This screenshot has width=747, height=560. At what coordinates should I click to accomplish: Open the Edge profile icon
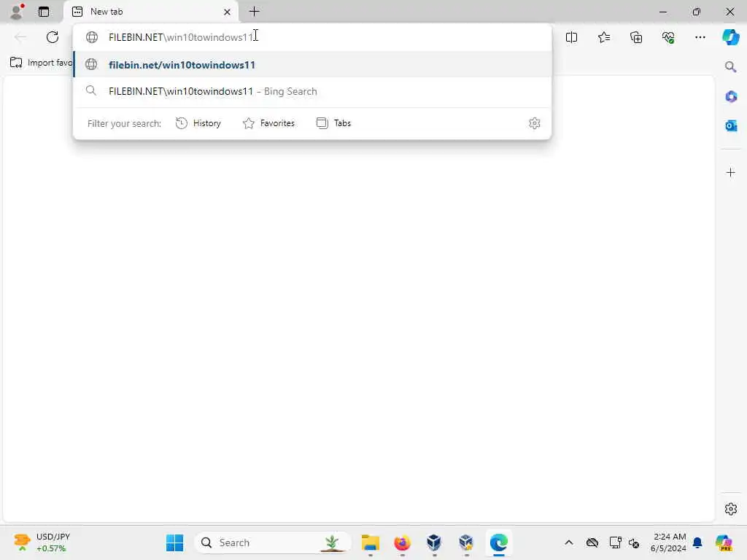point(18,12)
